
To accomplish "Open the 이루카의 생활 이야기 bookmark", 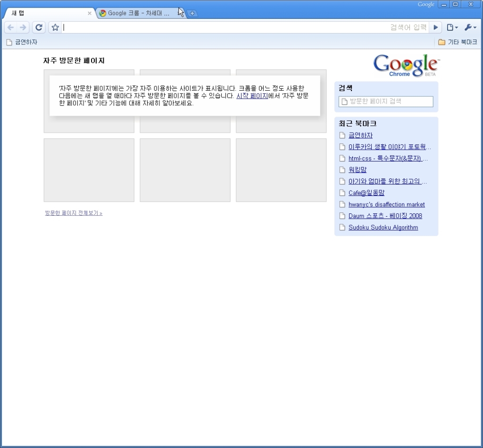I will pos(390,147).
